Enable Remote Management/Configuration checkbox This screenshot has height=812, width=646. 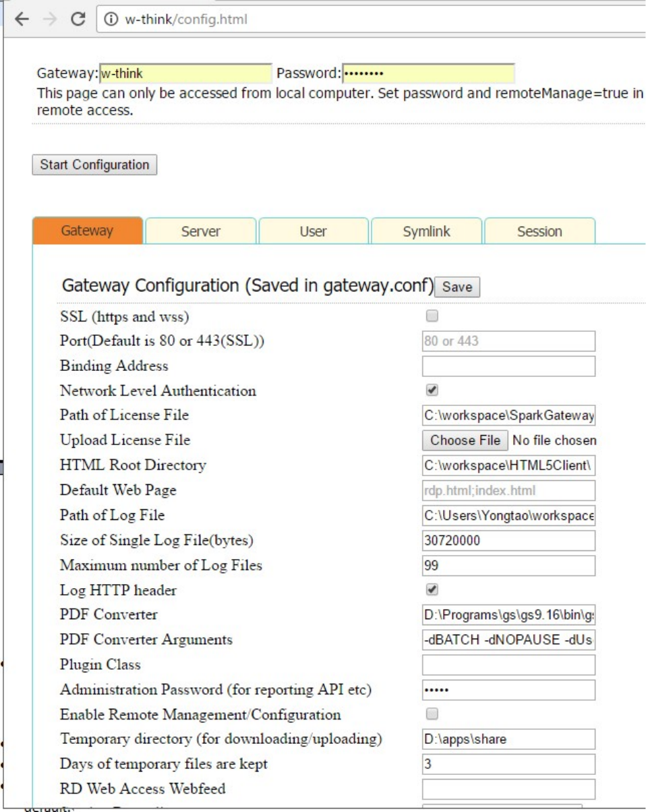point(432,714)
